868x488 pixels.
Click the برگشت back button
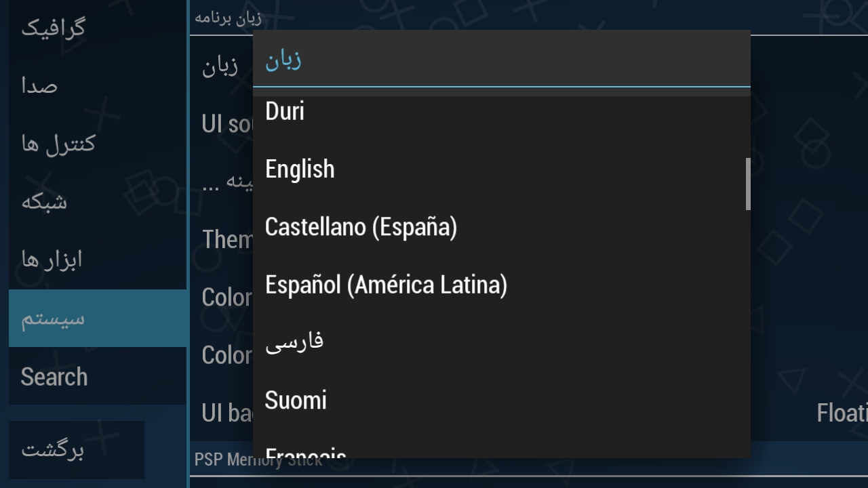coord(77,449)
